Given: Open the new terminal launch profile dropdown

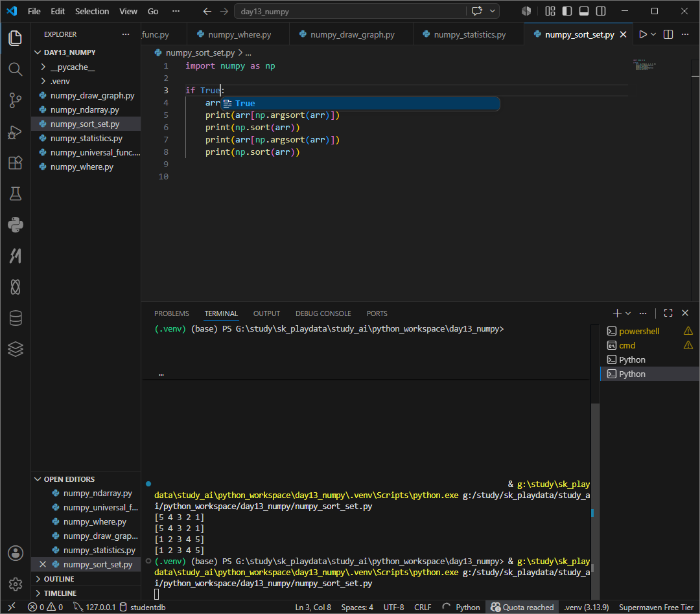Looking at the screenshot, I should tap(628, 313).
